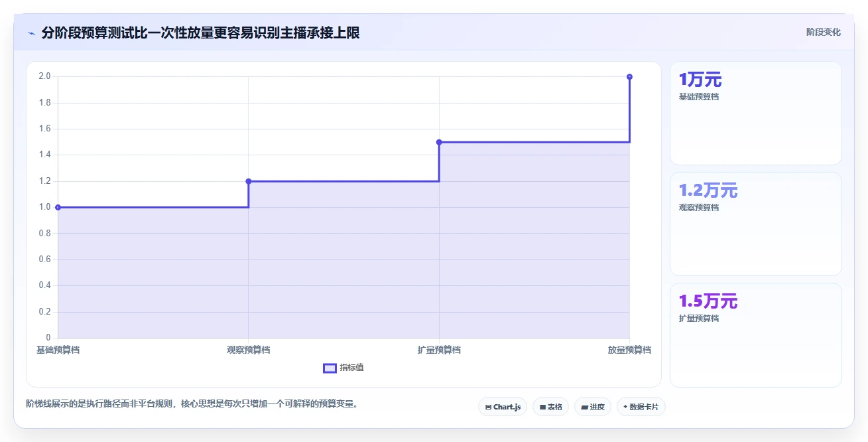Toggle the 指标值 legend color box

330,368
